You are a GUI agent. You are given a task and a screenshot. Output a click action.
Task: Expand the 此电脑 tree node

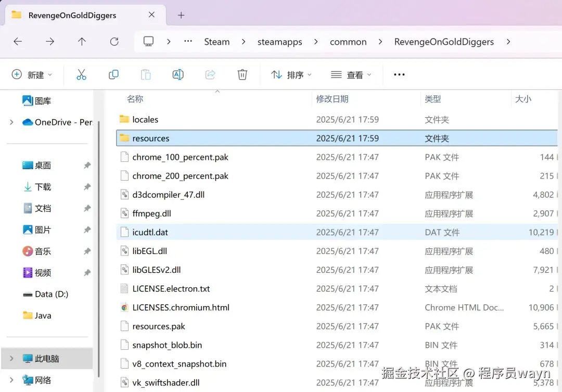pyautogui.click(x=11, y=358)
